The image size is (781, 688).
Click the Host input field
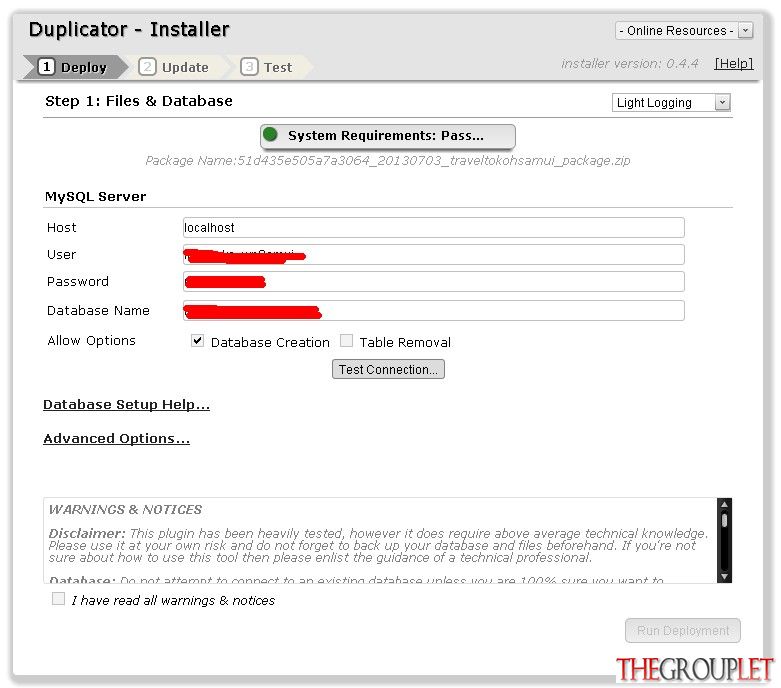pyautogui.click(x=433, y=228)
